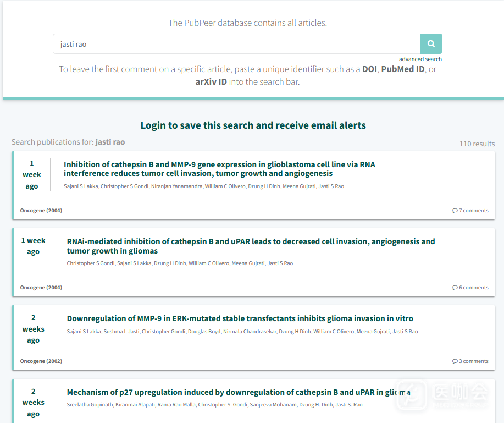Viewport: 504px width, 423px height.
Task: Open Downregulation of MMP-9 article
Action: [x=240, y=318]
